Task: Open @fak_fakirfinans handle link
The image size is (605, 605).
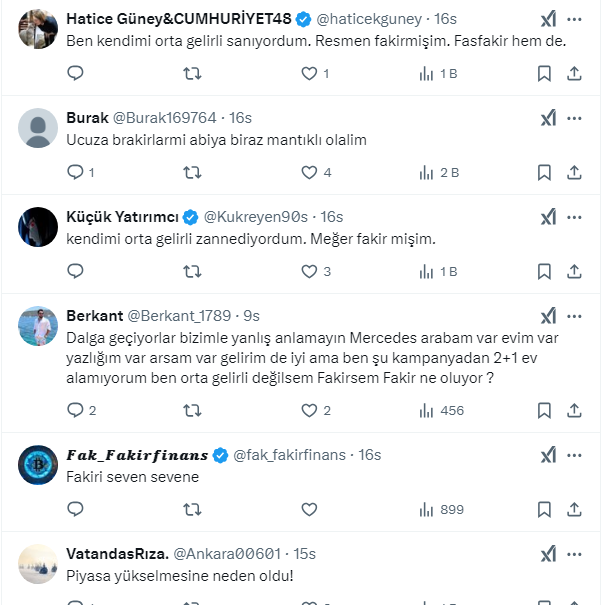Action: tap(289, 455)
